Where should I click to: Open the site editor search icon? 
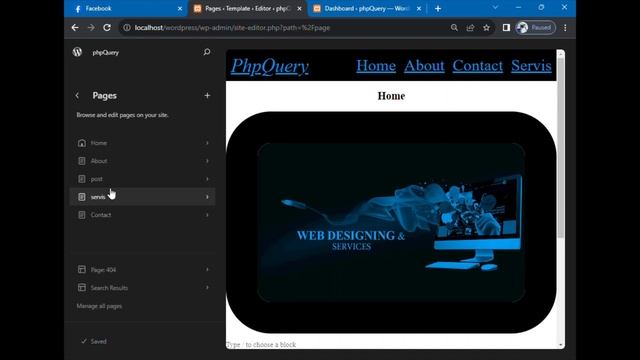207,52
